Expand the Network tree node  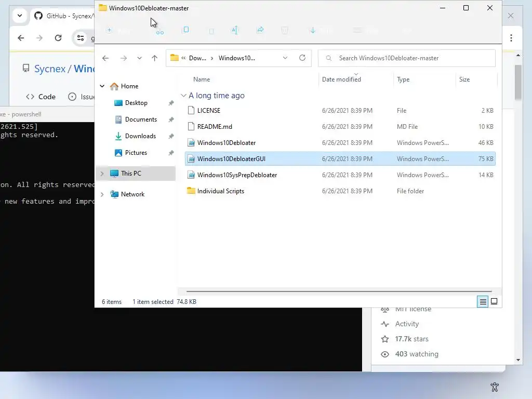point(102,194)
